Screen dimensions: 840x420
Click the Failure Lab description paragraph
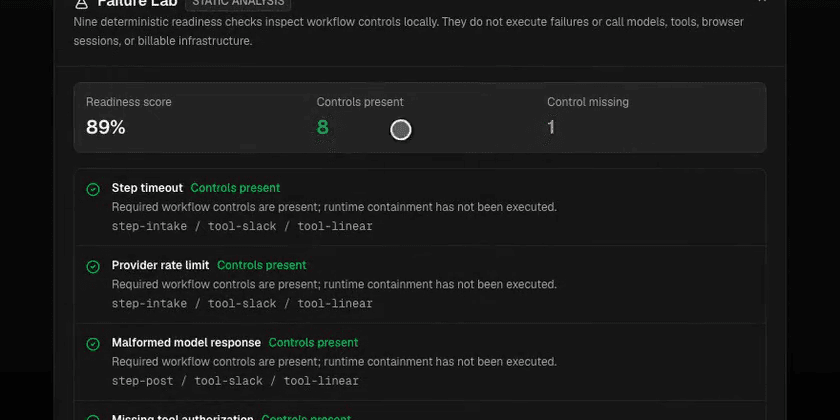tap(409, 32)
